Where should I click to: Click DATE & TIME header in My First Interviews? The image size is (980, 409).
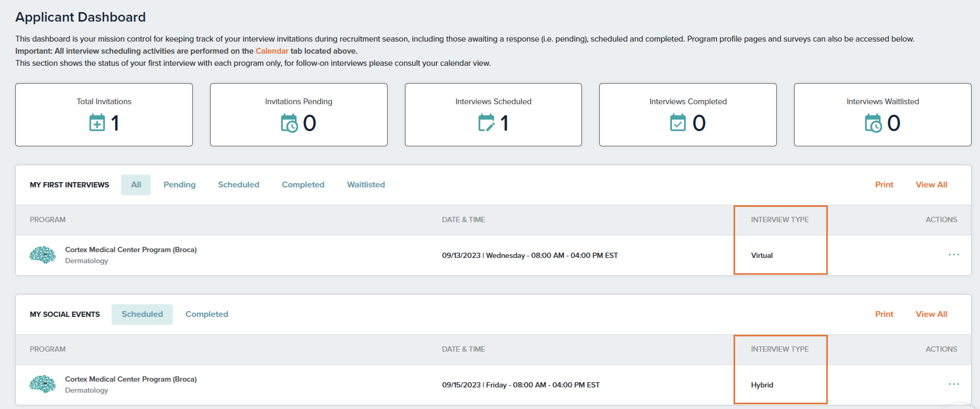(x=463, y=220)
